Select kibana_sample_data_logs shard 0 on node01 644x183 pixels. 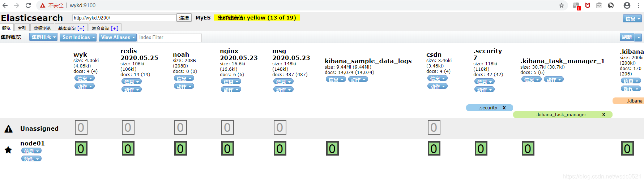pos(332,148)
